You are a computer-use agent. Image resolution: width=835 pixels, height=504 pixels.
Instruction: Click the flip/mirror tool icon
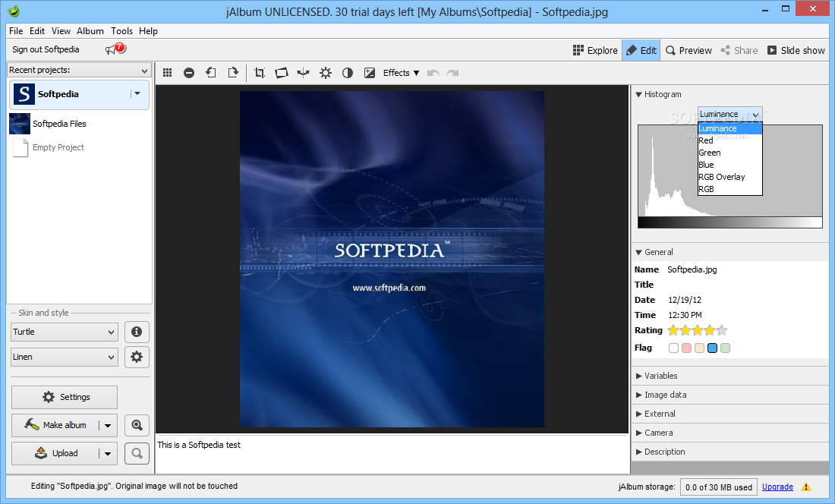point(303,73)
